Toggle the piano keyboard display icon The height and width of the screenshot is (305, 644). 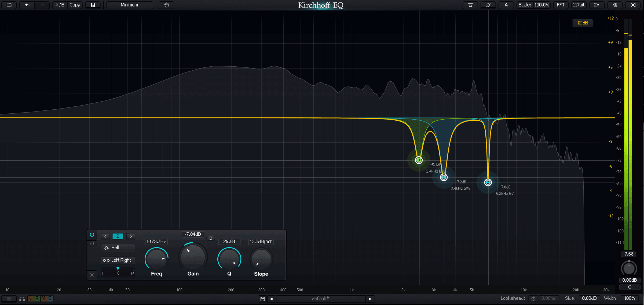(x=93, y=5)
